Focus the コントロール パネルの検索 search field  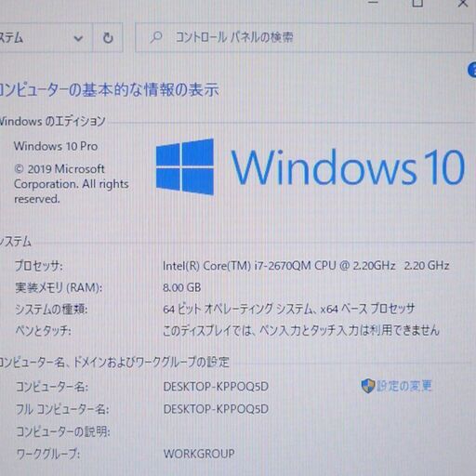[x=304, y=37]
